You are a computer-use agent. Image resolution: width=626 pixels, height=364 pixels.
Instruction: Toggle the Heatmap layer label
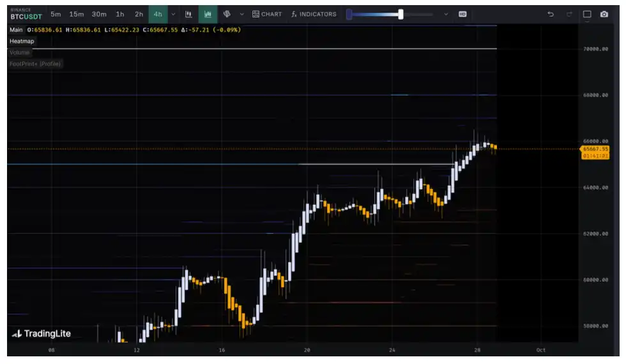click(22, 41)
